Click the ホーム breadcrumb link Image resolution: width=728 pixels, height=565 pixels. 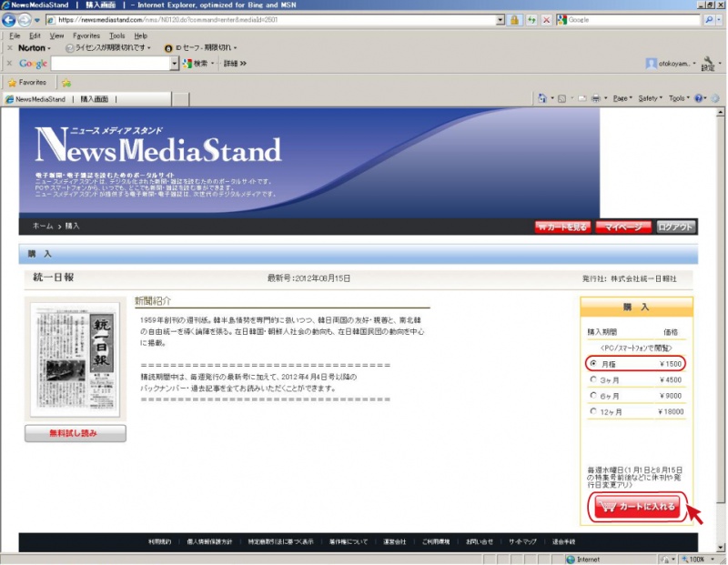(42, 227)
